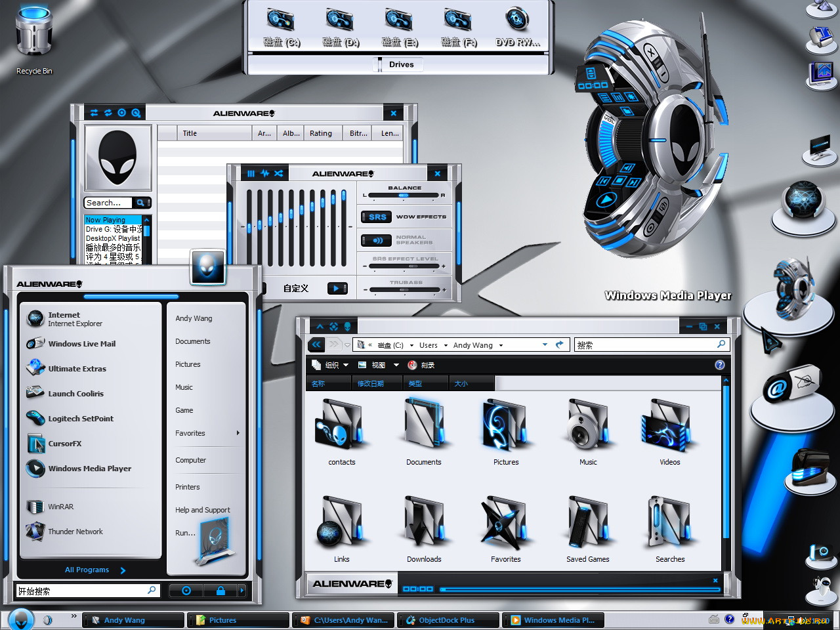Click shuffle icon in media library toolbar

[x=94, y=113]
